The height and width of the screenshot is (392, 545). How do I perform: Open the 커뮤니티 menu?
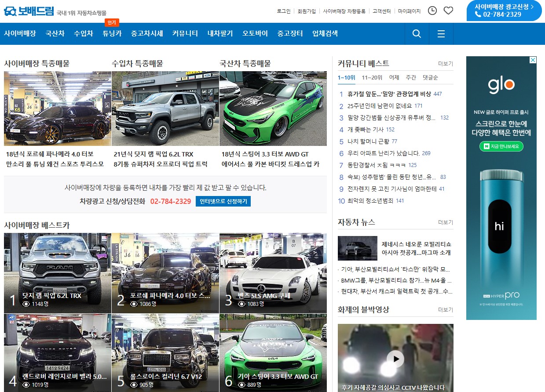185,33
